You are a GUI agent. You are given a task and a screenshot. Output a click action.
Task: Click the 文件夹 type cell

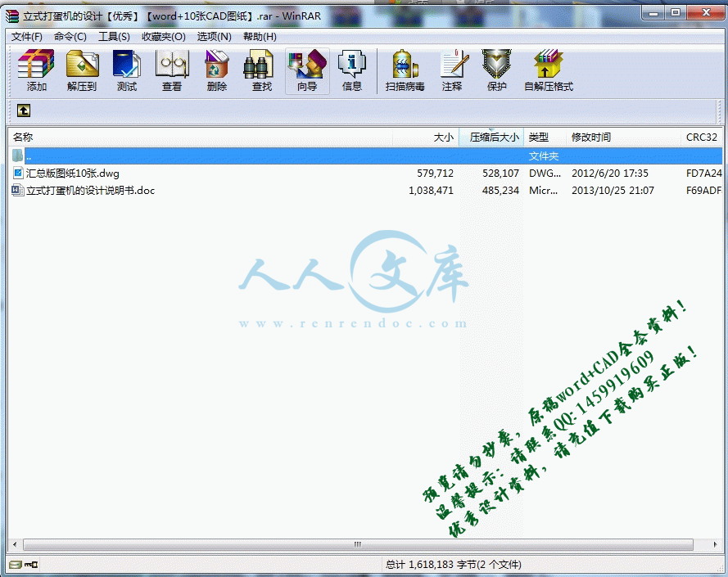pyautogui.click(x=544, y=156)
